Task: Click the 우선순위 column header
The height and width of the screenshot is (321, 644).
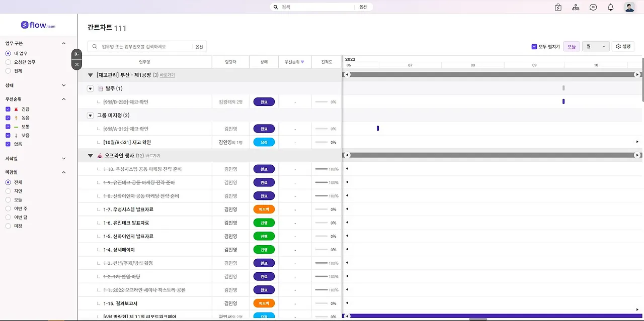Action: (295, 61)
